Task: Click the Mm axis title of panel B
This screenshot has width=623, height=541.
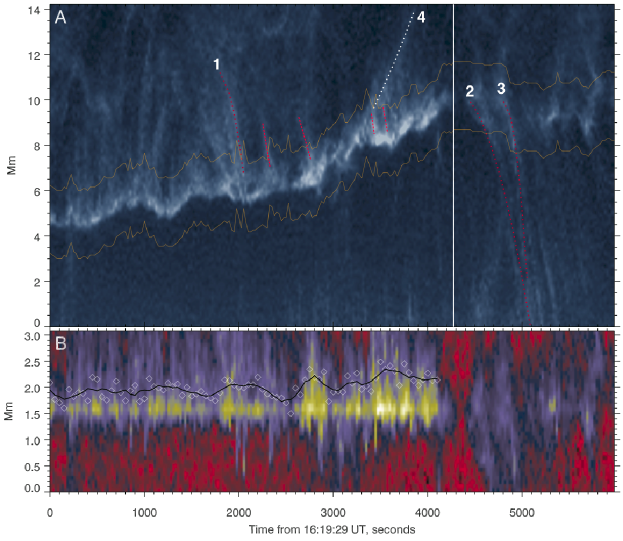Action: point(9,411)
